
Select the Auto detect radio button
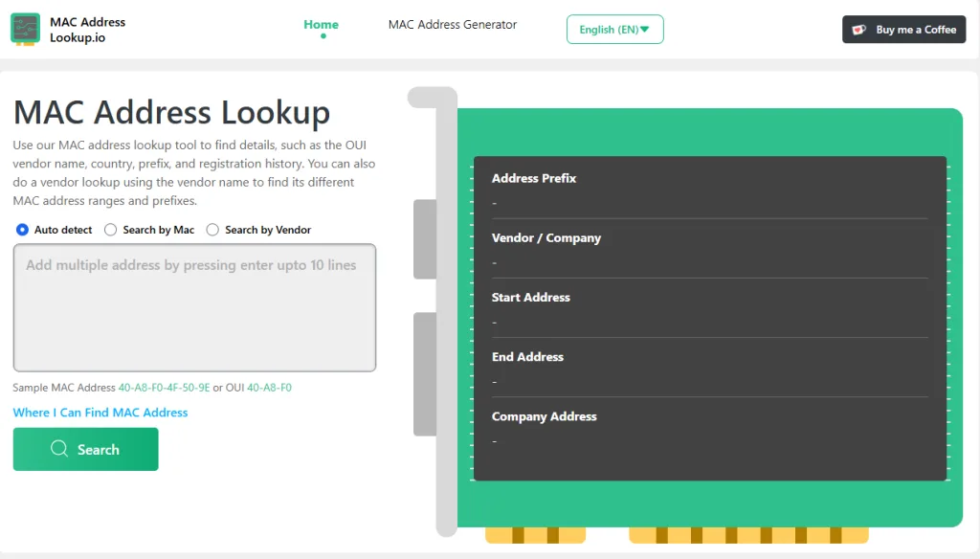tap(21, 230)
